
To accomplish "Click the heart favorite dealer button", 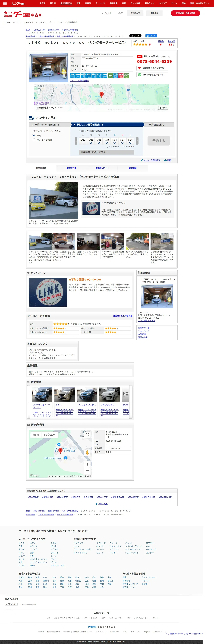I will [152, 68].
